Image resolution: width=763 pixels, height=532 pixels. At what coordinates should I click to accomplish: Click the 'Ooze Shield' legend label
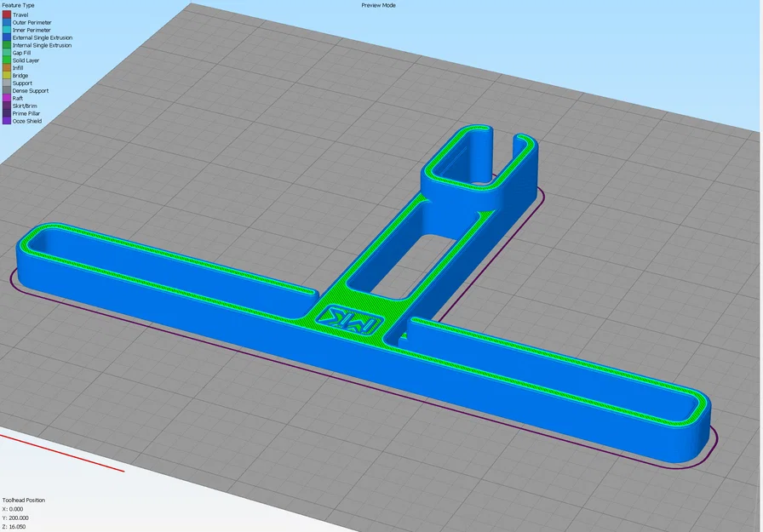click(26, 121)
